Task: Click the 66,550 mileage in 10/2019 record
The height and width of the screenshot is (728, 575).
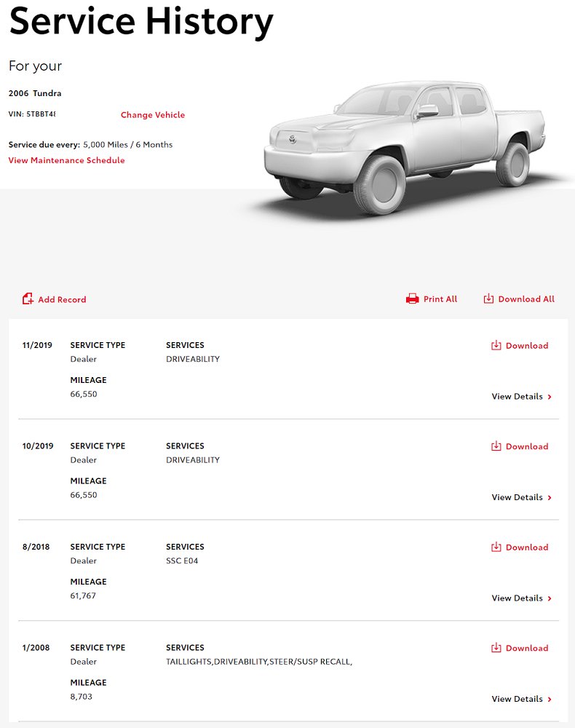Action: click(x=84, y=494)
